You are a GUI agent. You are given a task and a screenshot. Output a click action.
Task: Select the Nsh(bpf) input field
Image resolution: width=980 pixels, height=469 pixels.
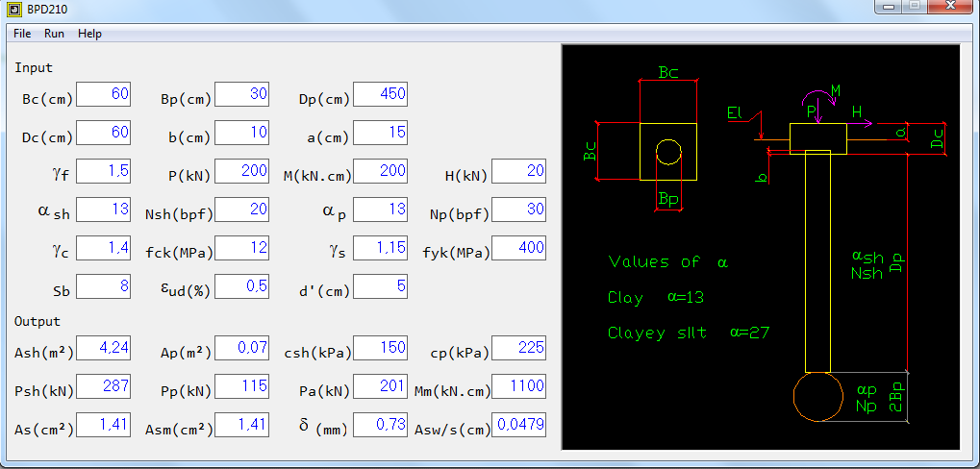[242, 210]
